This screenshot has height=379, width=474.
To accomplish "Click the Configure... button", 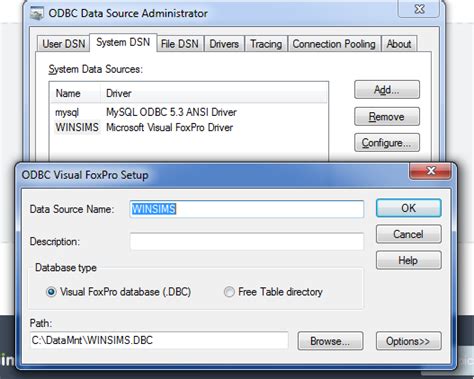I will coord(387,143).
